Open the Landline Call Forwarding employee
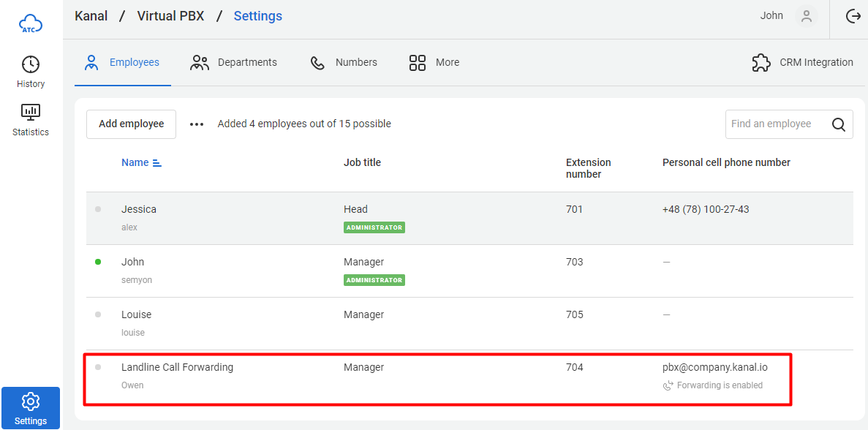Screen dimensions: 868x430 pyautogui.click(x=177, y=367)
